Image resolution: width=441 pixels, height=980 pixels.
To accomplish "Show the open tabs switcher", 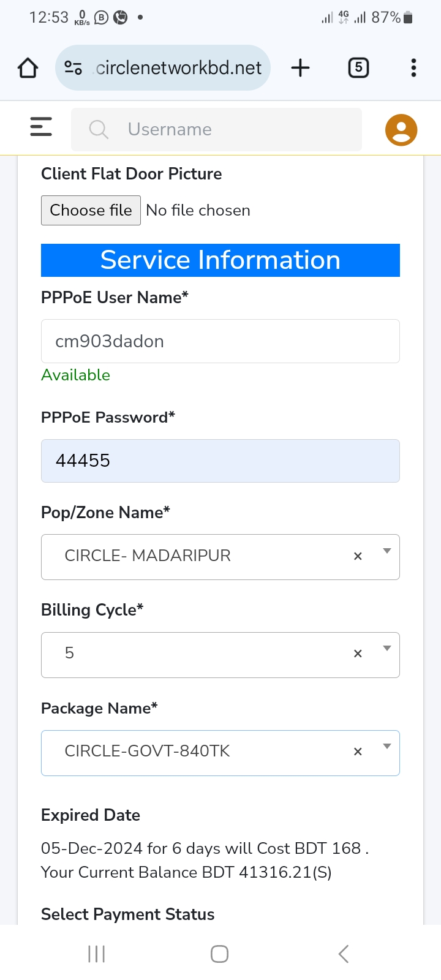I will (x=358, y=67).
